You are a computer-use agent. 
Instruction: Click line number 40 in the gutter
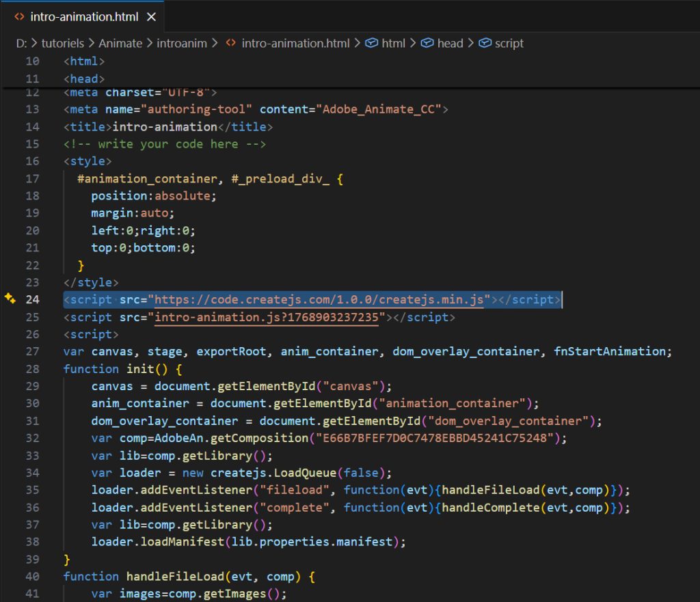32,577
